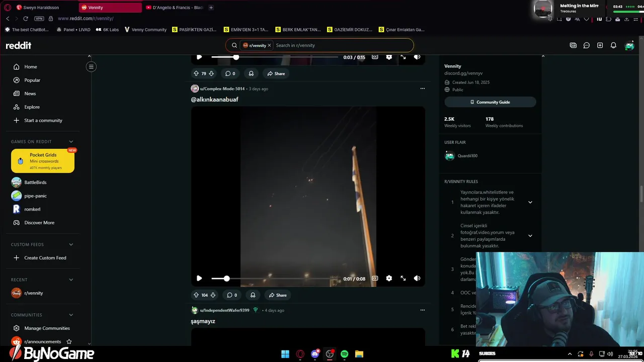644x362 pixels.
Task: Open u/IndependentWafer9399 profile
Action: point(224,310)
